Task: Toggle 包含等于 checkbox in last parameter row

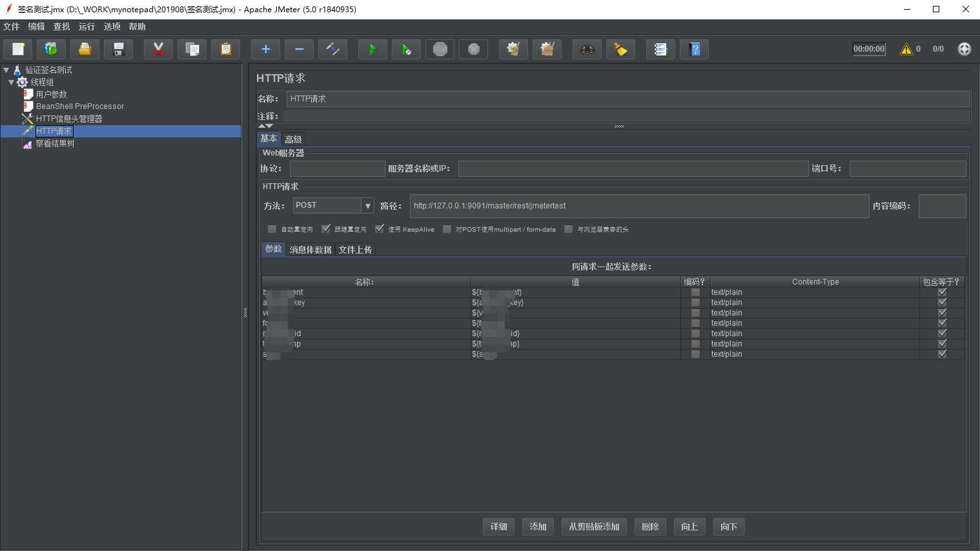Action: (942, 354)
